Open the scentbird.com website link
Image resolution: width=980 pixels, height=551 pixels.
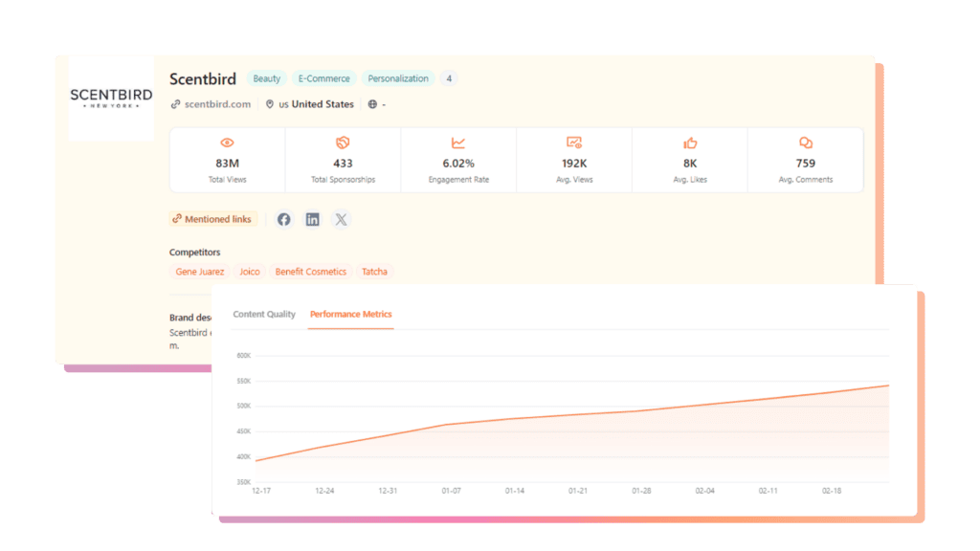[217, 104]
